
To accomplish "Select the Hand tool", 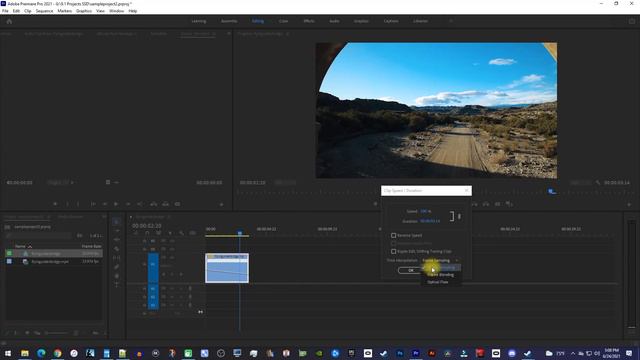I will tap(116, 276).
